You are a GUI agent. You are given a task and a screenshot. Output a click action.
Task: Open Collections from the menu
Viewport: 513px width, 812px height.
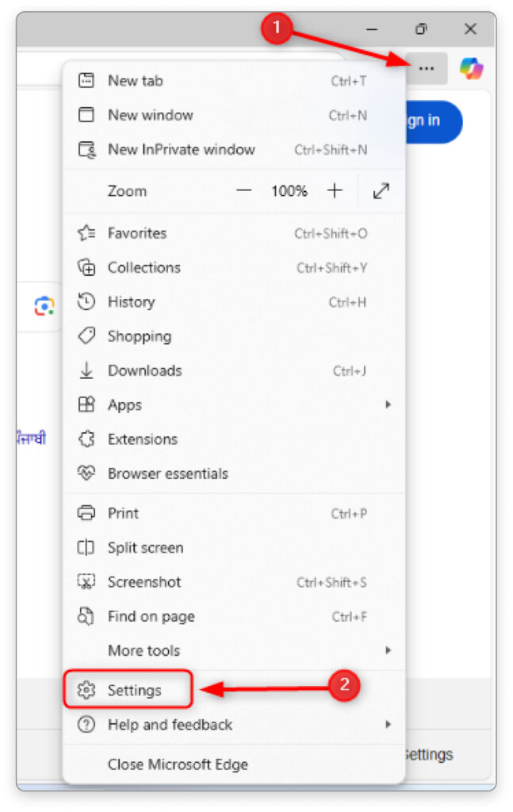(144, 267)
